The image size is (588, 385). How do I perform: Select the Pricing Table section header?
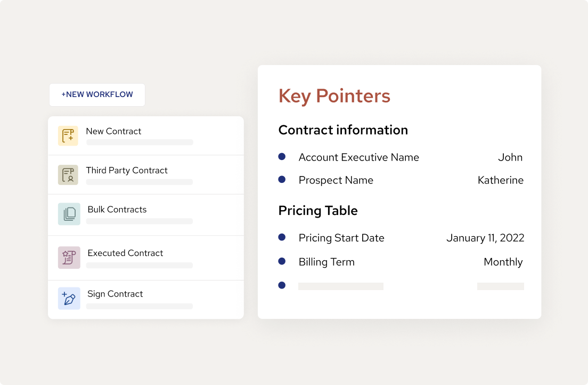tap(317, 211)
